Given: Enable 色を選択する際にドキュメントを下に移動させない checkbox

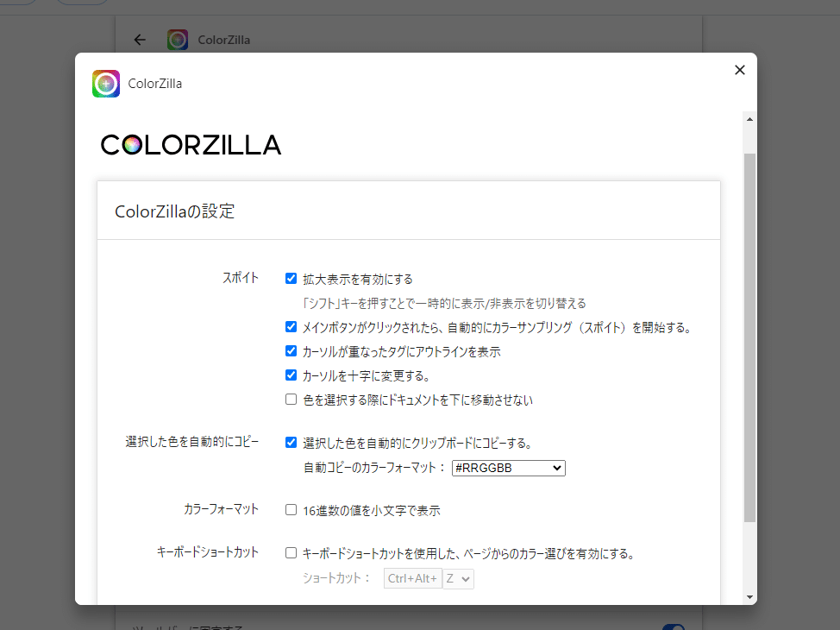Looking at the screenshot, I should click(x=291, y=400).
